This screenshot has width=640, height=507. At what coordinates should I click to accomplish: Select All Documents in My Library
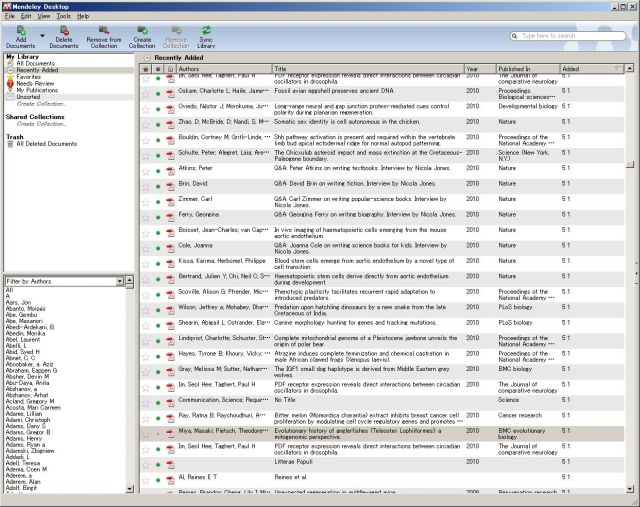pos(36,63)
